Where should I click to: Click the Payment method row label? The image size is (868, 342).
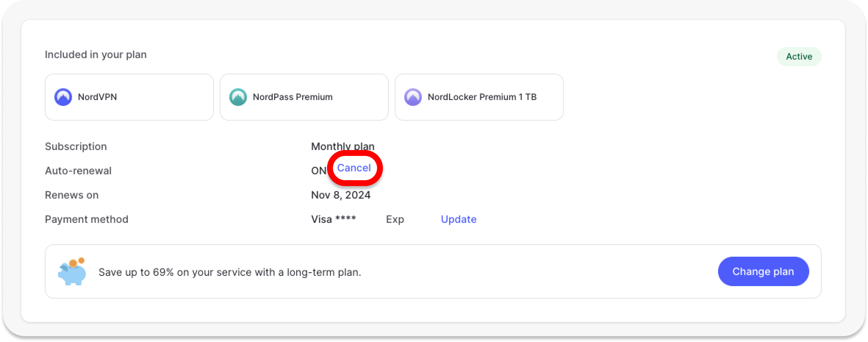86,219
